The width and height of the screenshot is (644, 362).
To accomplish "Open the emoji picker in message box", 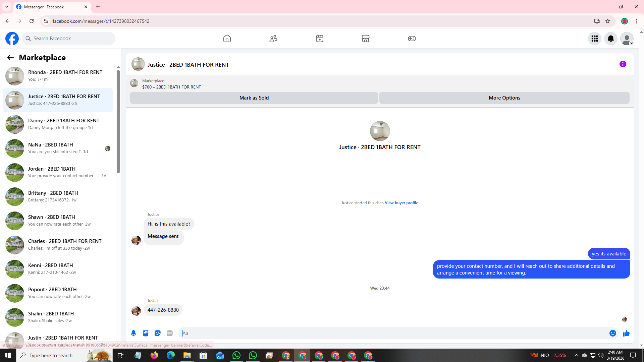I will click(612, 333).
